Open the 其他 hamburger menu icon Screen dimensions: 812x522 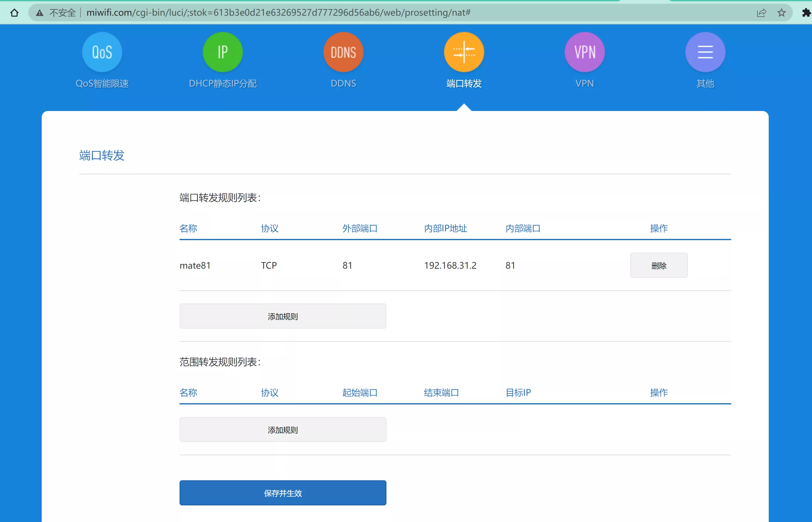[705, 52]
